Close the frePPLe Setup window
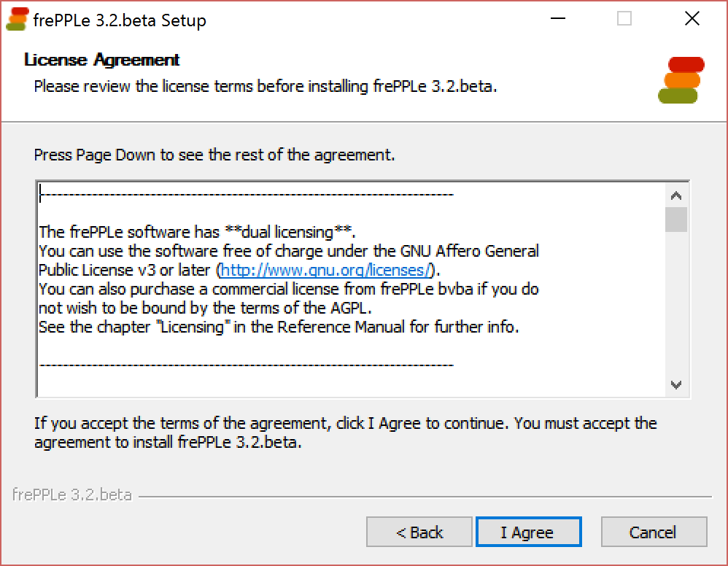The height and width of the screenshot is (566, 728). click(692, 19)
